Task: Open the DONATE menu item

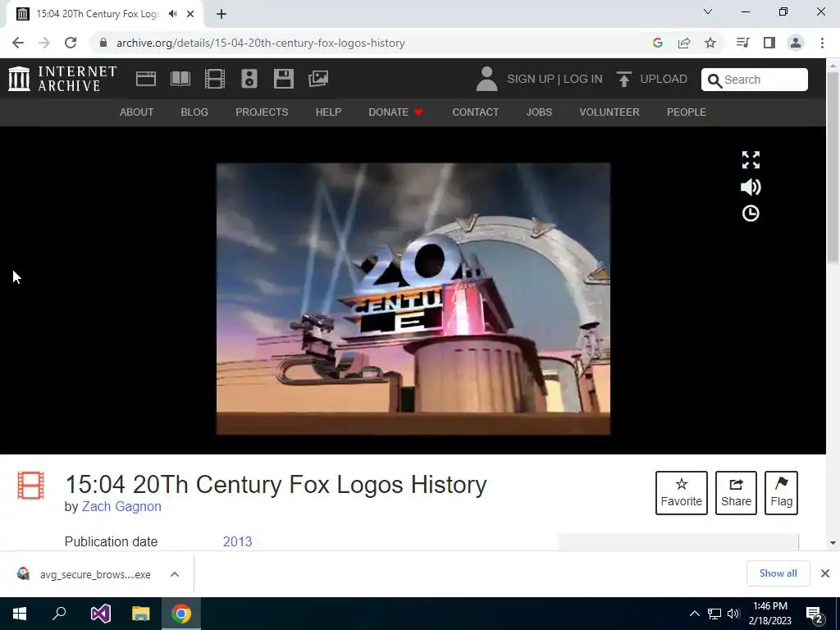Action: point(395,112)
